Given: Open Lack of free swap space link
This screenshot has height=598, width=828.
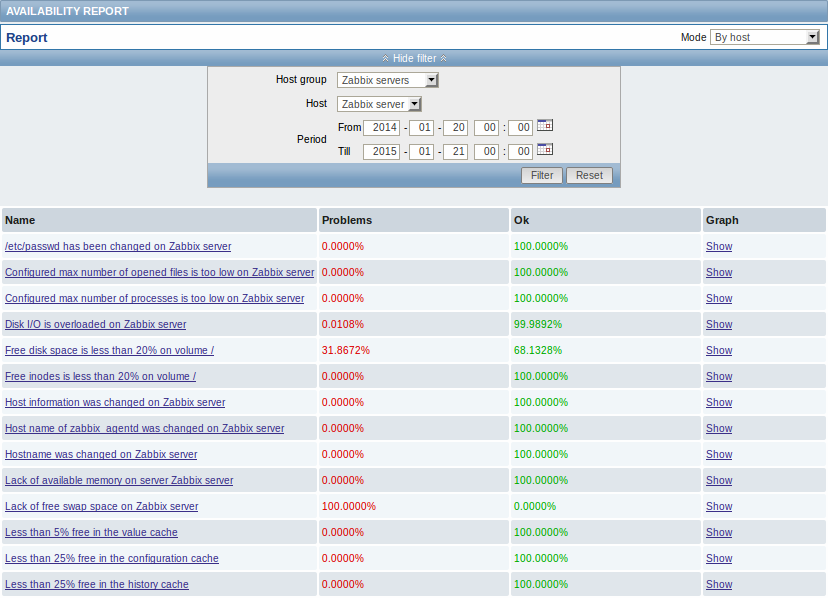Looking at the screenshot, I should pyautogui.click(x=101, y=506).
